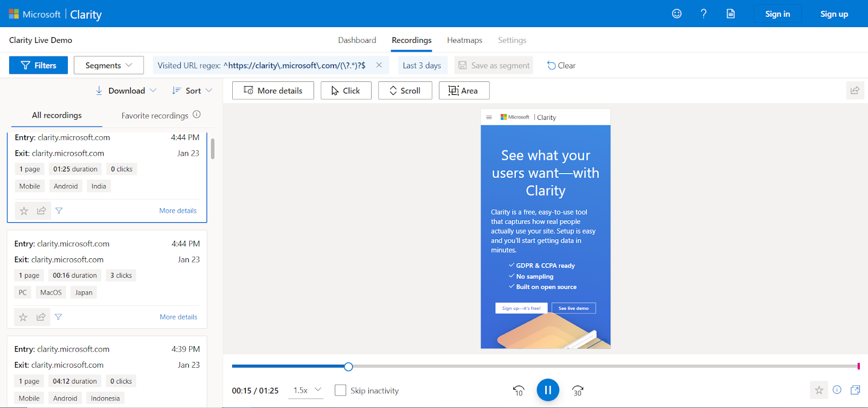Open the help question mark icon
The image size is (868, 408).
(704, 14)
